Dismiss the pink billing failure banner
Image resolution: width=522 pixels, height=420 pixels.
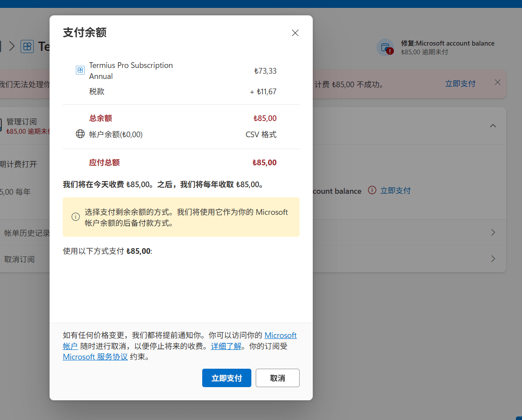point(497,82)
